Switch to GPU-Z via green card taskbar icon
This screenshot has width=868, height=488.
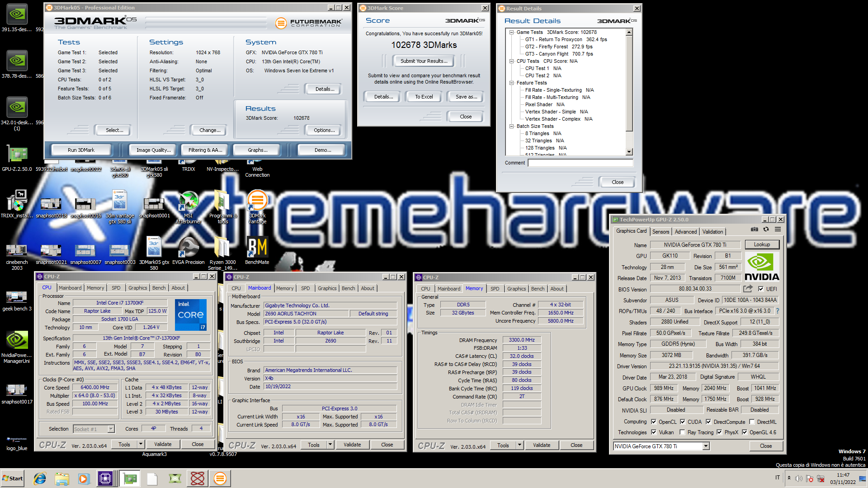(130, 479)
